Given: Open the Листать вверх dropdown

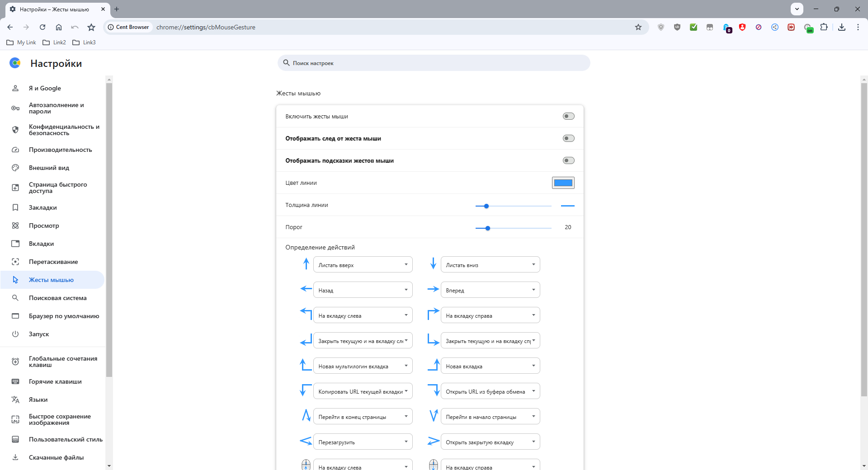Looking at the screenshot, I should (x=363, y=264).
